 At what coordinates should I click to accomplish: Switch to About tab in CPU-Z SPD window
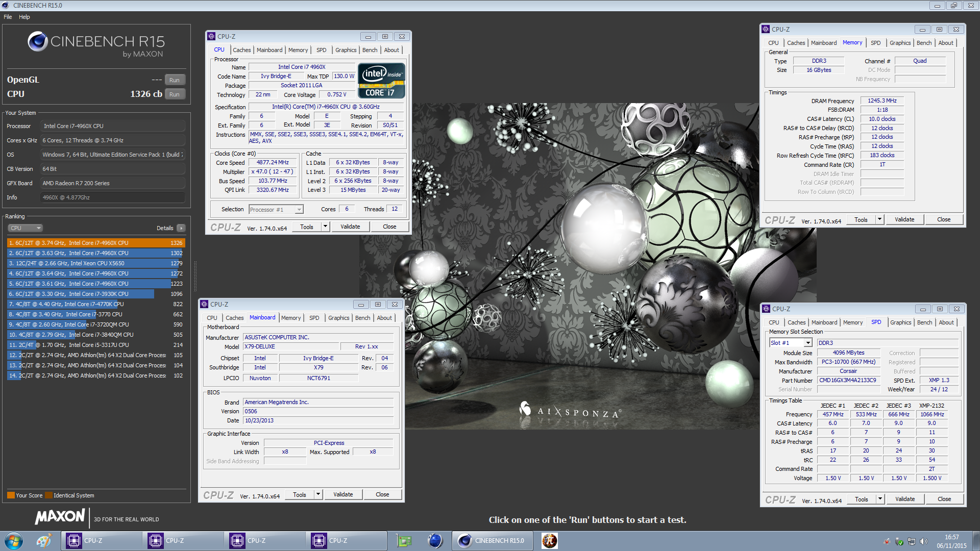946,322
